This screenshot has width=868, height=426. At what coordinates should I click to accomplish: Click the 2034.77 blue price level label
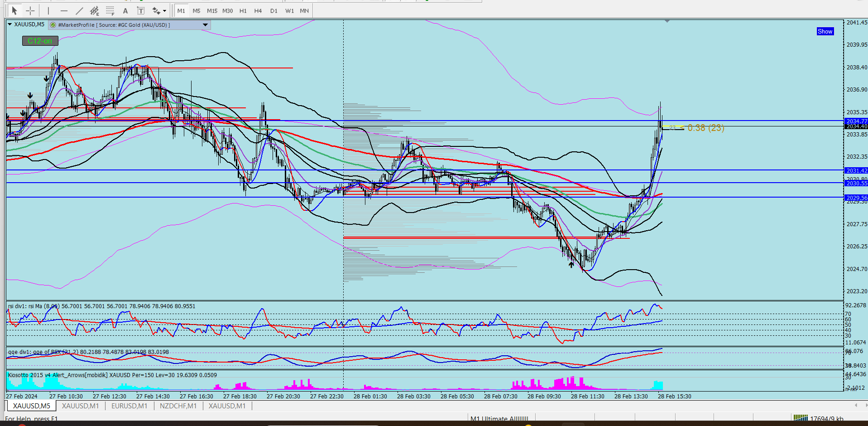click(x=857, y=121)
